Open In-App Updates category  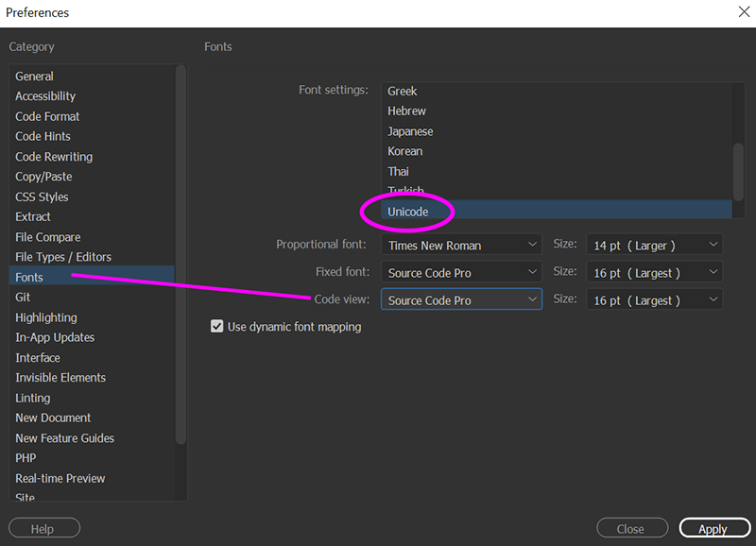[92, 337]
